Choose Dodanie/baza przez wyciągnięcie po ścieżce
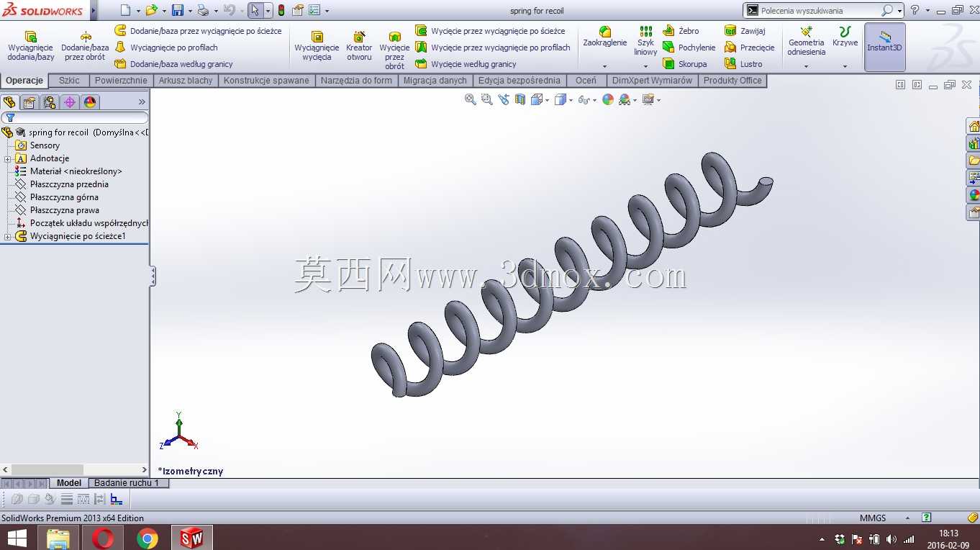This screenshot has width=980, height=550. click(198, 31)
